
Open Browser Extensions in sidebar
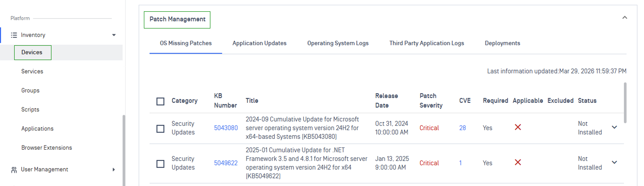(x=46, y=147)
